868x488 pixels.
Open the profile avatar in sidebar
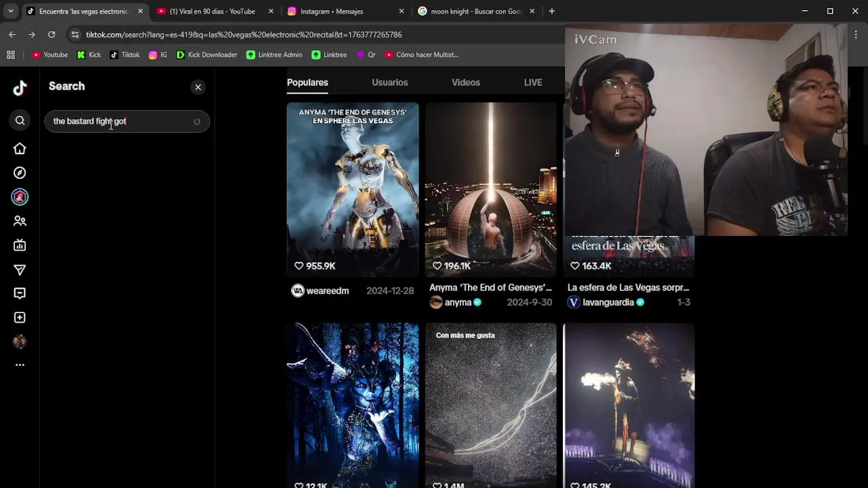[x=20, y=342]
